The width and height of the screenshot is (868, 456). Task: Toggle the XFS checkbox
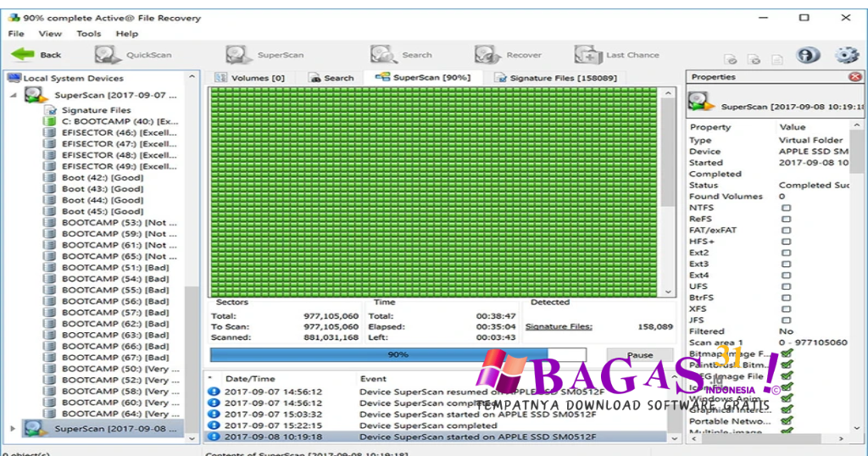[x=786, y=309]
